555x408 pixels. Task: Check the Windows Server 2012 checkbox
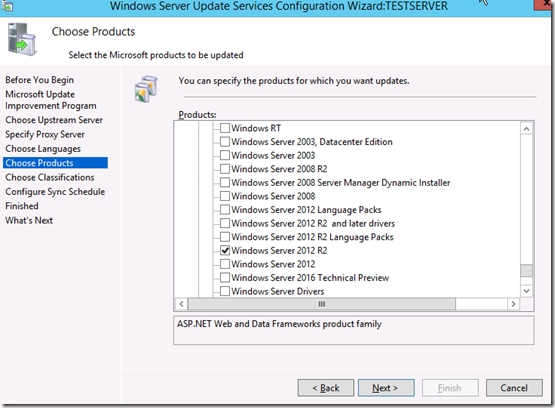point(225,264)
